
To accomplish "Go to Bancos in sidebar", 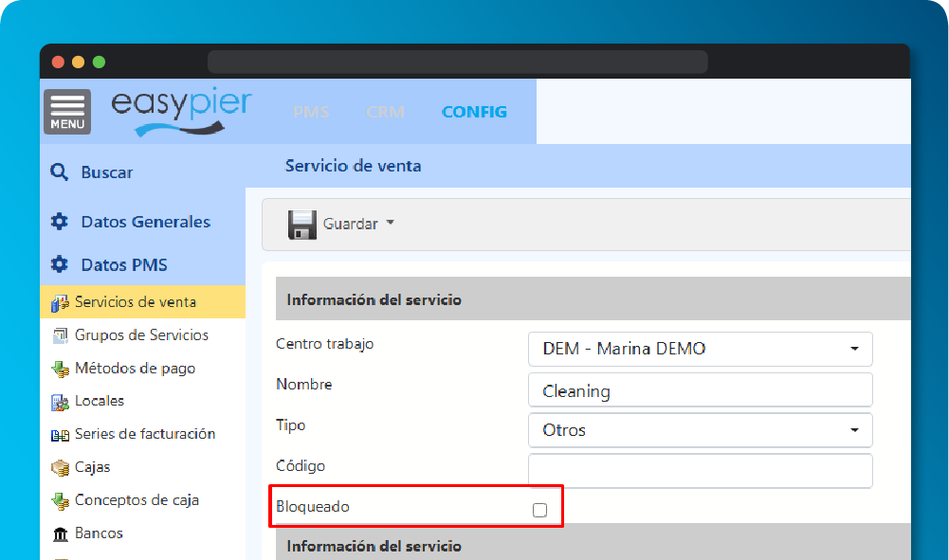I will click(99, 533).
